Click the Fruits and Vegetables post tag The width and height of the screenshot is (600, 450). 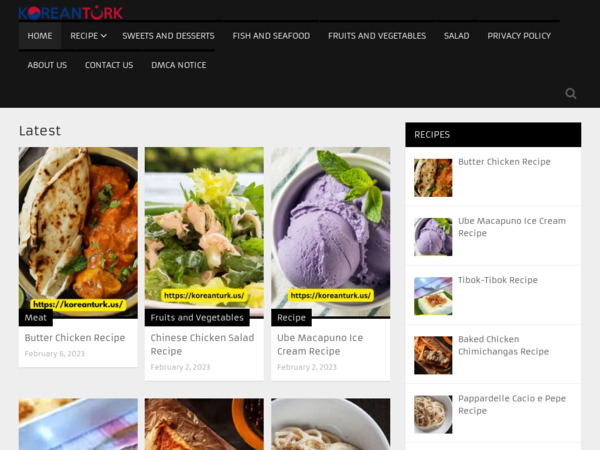pyautogui.click(x=197, y=317)
